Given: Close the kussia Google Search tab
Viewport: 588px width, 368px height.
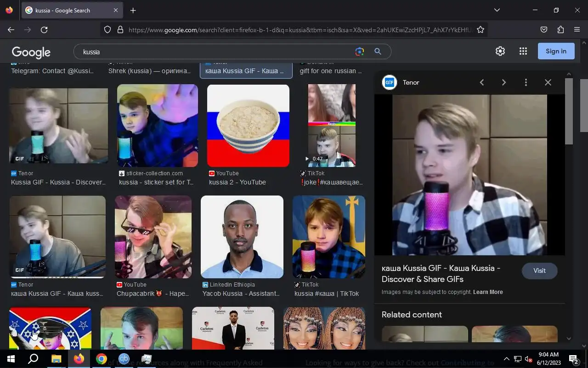Looking at the screenshot, I should [116, 10].
